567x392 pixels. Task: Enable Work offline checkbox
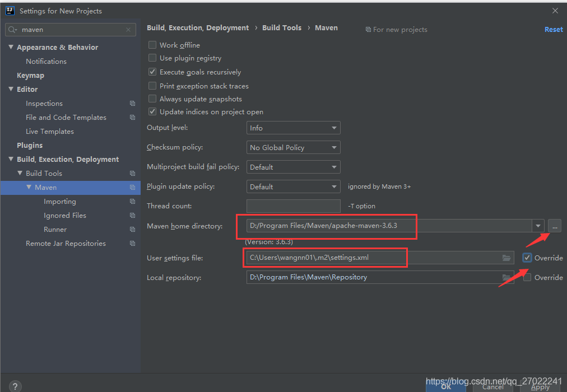[x=152, y=45]
